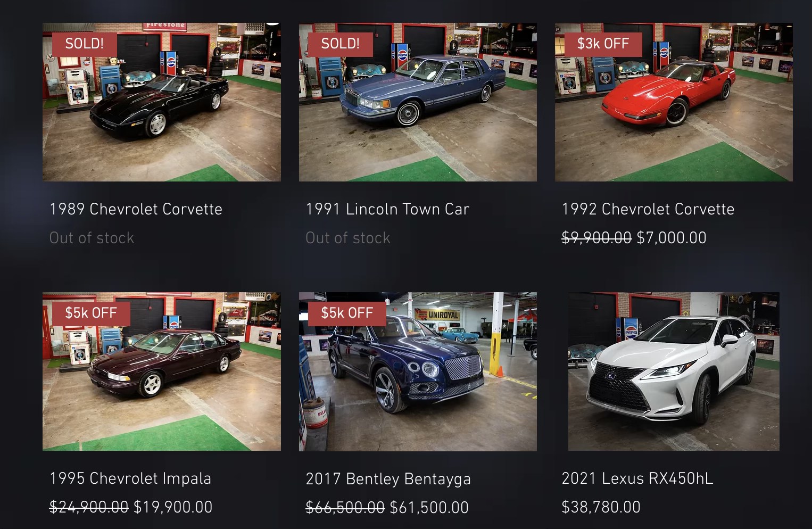Click the $3k OFF badge on the red Corvette
The height and width of the screenshot is (529, 812).
point(603,44)
